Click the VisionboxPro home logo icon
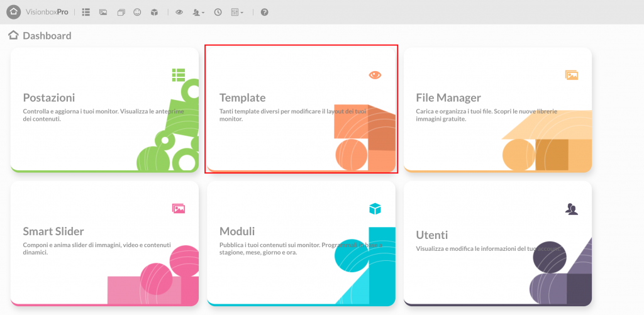 click(x=14, y=12)
